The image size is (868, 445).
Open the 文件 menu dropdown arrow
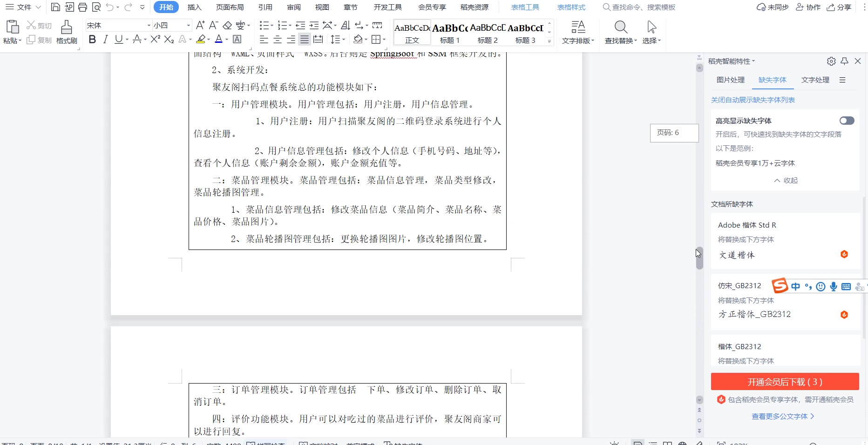click(38, 7)
